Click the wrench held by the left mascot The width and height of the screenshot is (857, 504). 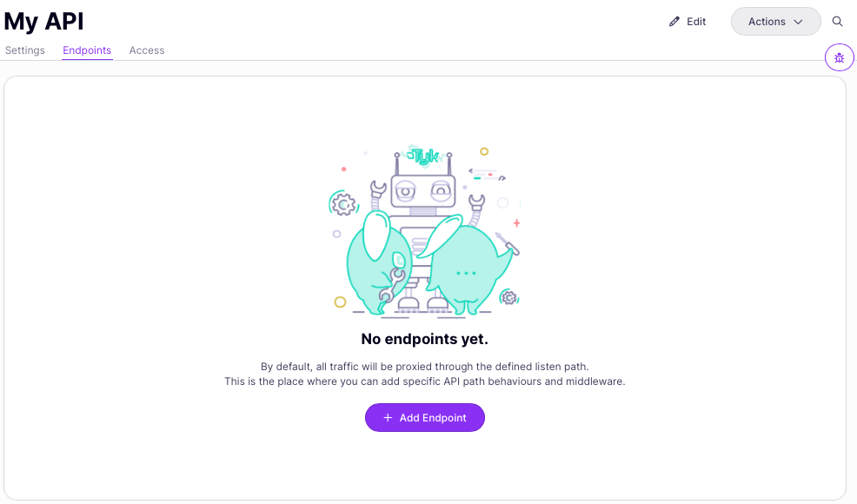pos(393,282)
